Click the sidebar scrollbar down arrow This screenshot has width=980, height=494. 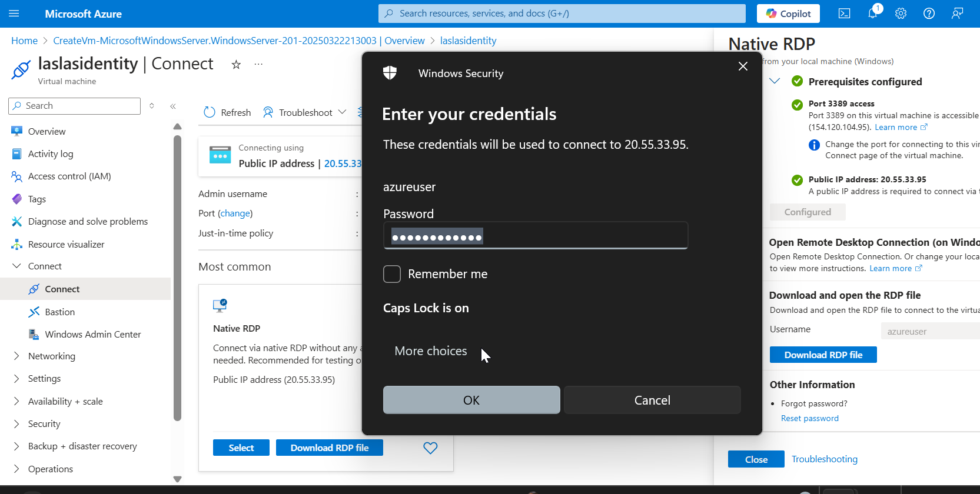[178, 479]
